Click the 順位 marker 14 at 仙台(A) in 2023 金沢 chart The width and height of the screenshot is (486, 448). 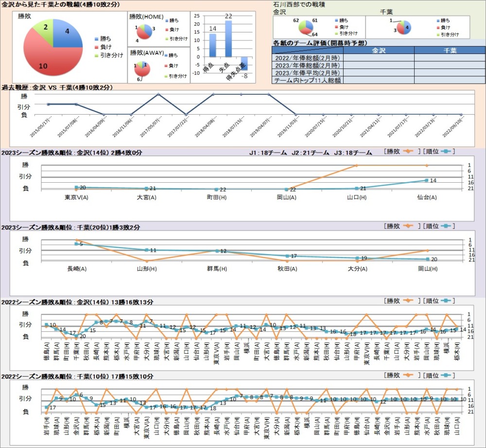[x=426, y=180]
